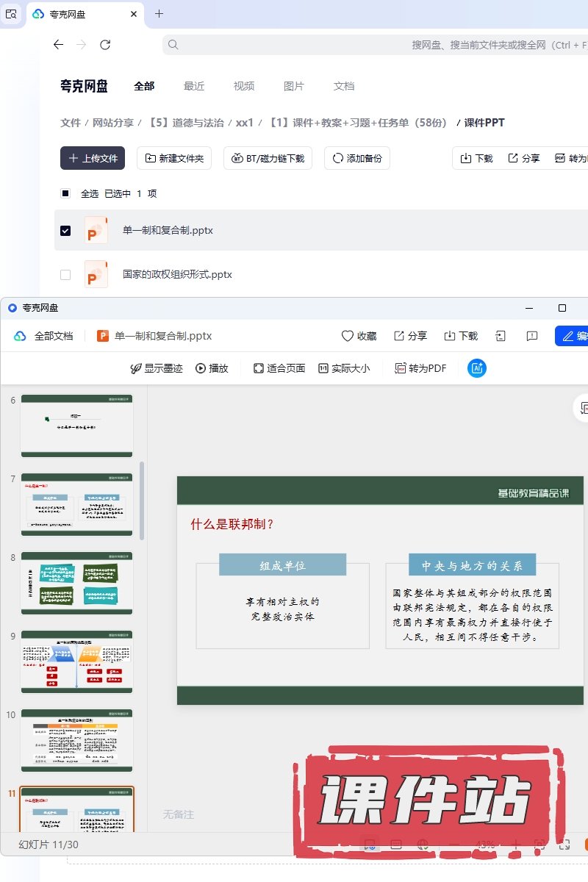Click 新建文件夹 to create a folder
The height and width of the screenshot is (882, 588).
tap(175, 158)
